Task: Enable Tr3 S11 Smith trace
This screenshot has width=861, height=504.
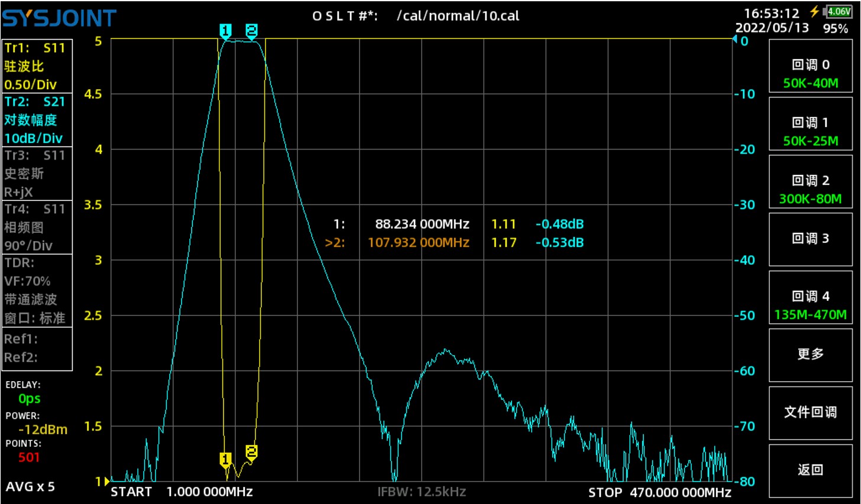Action: coord(37,174)
